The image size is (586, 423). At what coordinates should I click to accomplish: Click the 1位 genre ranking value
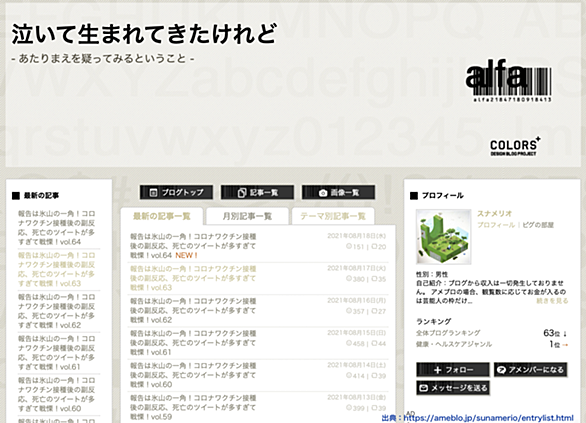pyautogui.click(x=555, y=344)
